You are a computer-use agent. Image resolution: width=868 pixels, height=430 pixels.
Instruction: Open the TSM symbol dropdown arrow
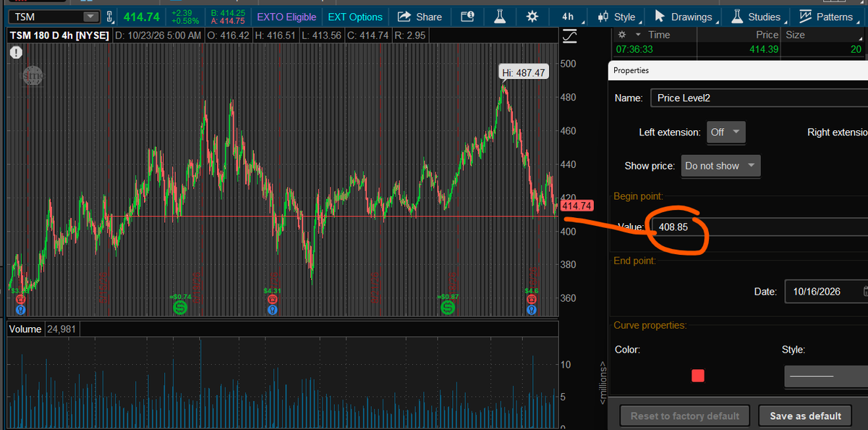[x=90, y=17]
